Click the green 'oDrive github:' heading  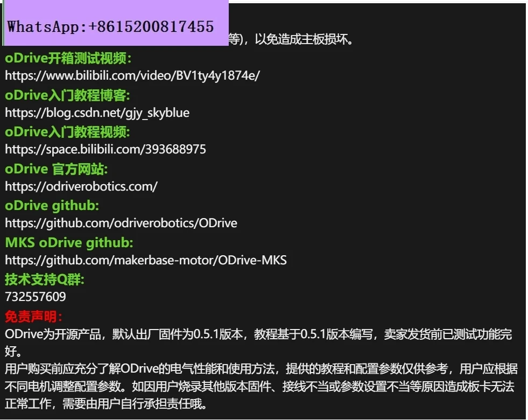click(x=52, y=206)
